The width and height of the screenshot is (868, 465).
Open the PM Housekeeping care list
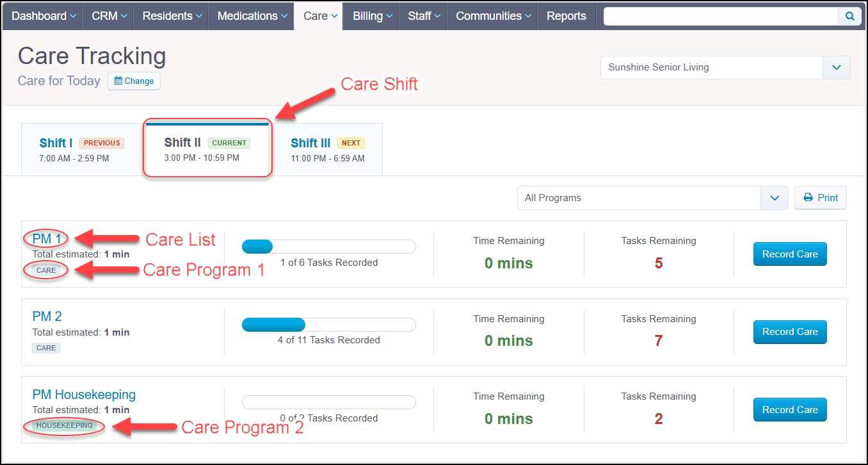(x=84, y=395)
